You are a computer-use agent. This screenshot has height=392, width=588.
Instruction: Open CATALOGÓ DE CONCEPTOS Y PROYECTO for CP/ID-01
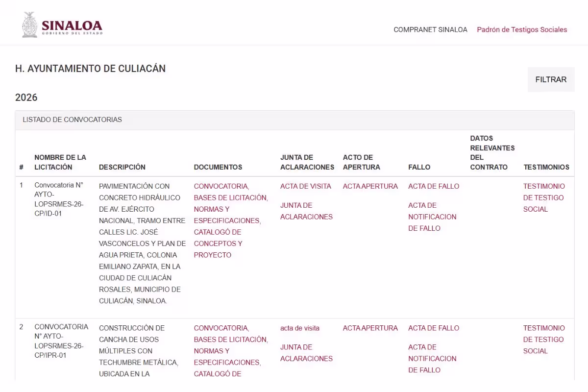(218, 244)
